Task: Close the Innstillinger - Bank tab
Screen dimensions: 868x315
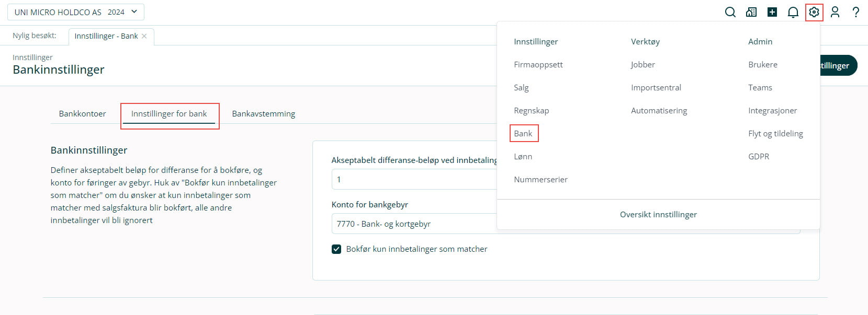Action: tap(144, 36)
